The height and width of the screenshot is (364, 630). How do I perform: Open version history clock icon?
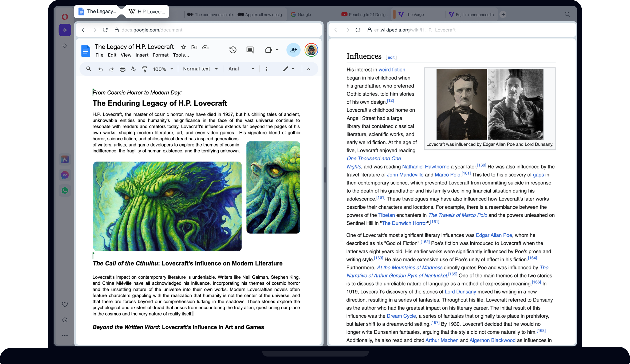click(233, 50)
